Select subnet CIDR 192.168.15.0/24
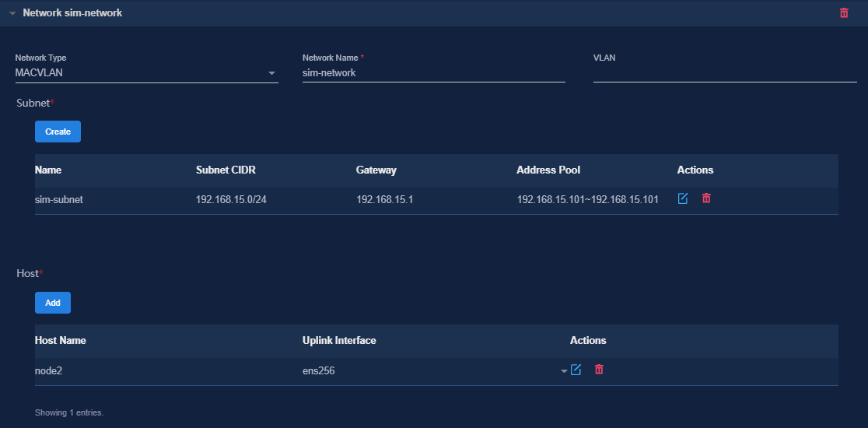 pos(232,200)
